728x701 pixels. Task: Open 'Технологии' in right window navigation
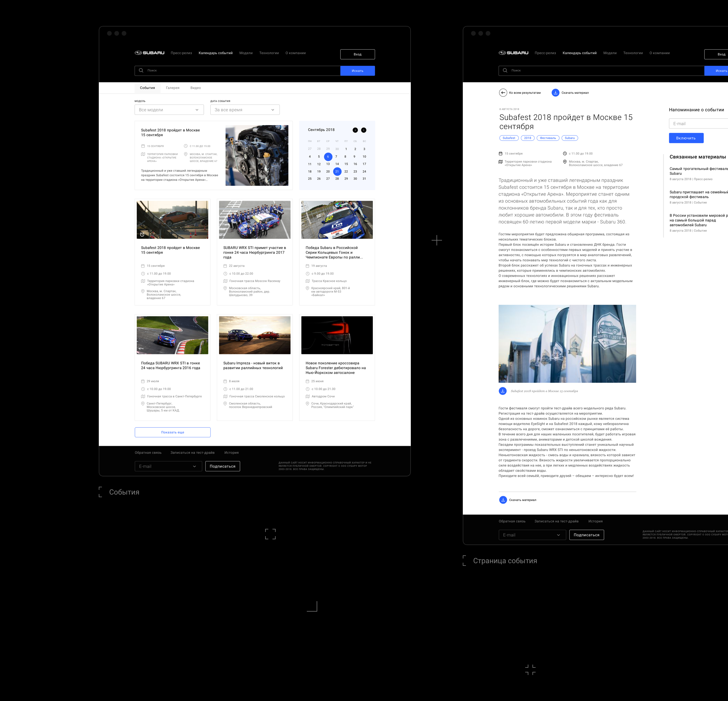click(633, 53)
